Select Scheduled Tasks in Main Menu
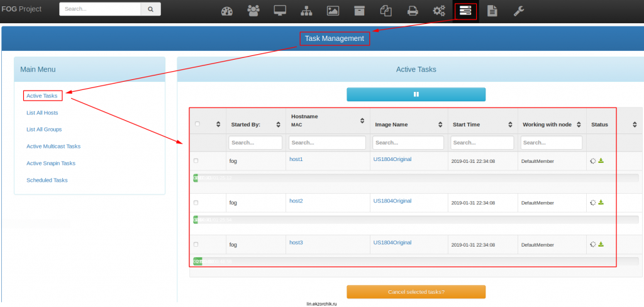 [47, 180]
